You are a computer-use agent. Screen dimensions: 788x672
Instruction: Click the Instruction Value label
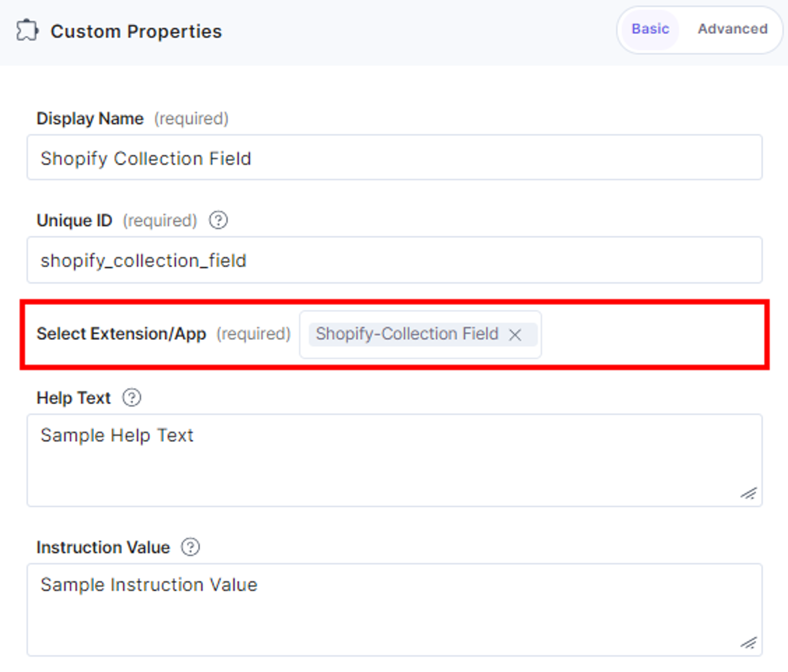click(103, 548)
